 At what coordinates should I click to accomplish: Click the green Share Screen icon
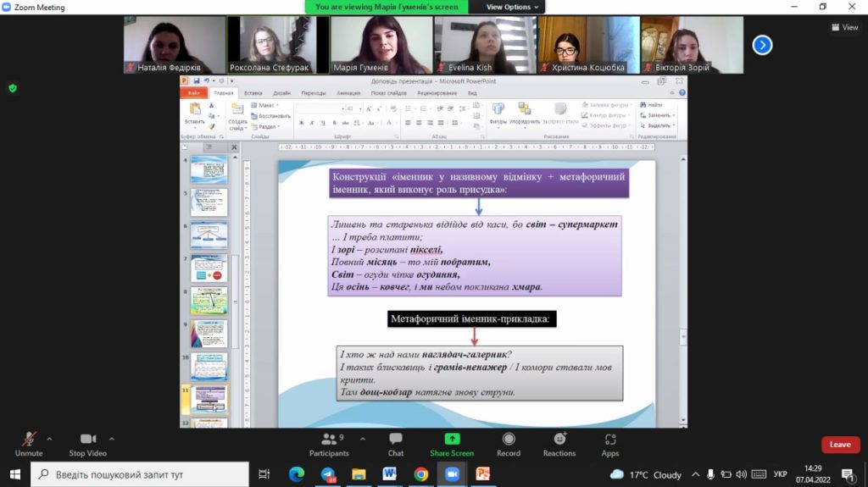[x=452, y=439]
